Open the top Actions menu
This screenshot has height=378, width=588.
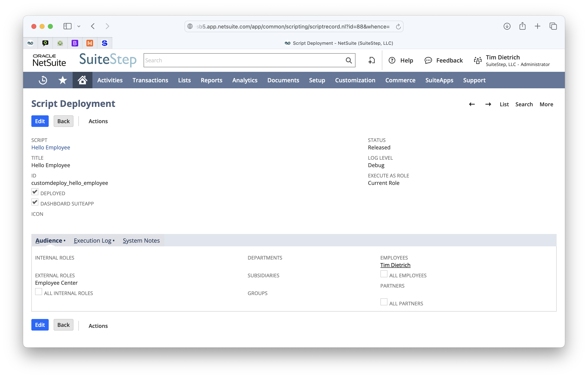click(x=98, y=121)
